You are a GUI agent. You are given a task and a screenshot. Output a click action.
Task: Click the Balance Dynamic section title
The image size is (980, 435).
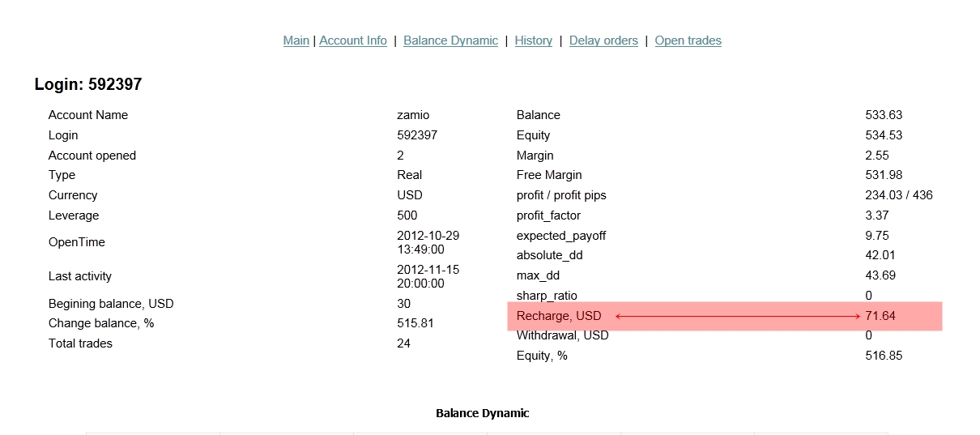click(x=482, y=413)
